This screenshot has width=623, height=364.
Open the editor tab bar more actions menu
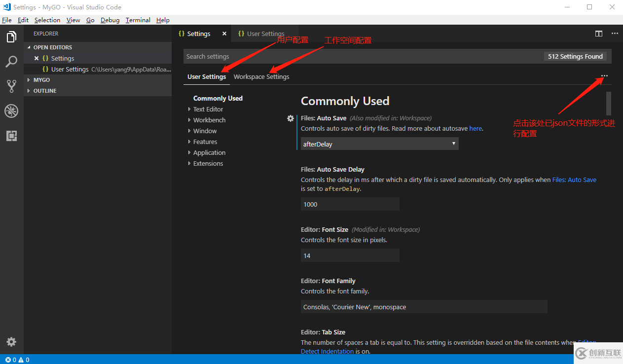pyautogui.click(x=615, y=34)
